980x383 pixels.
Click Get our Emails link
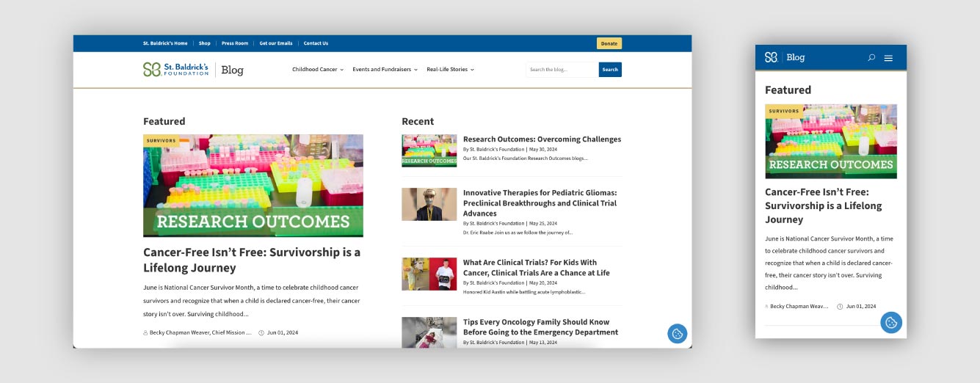(276, 43)
